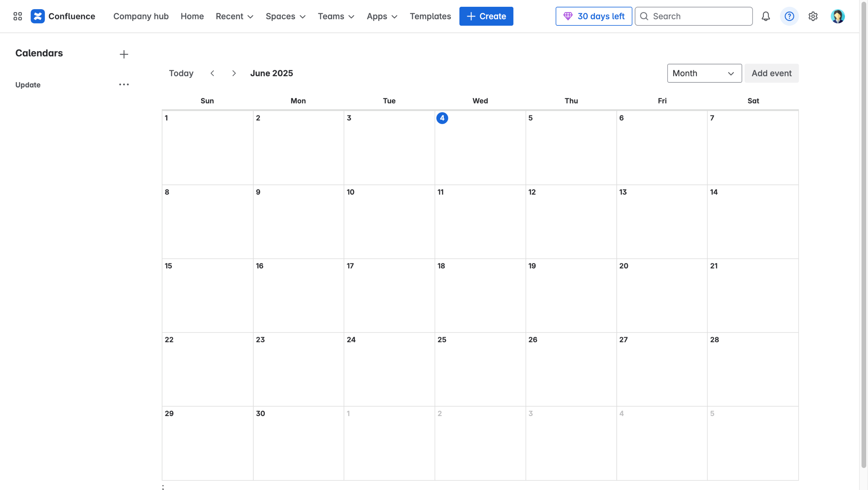Select June 25 cell
The height and width of the screenshot is (490, 868).
pos(480,369)
